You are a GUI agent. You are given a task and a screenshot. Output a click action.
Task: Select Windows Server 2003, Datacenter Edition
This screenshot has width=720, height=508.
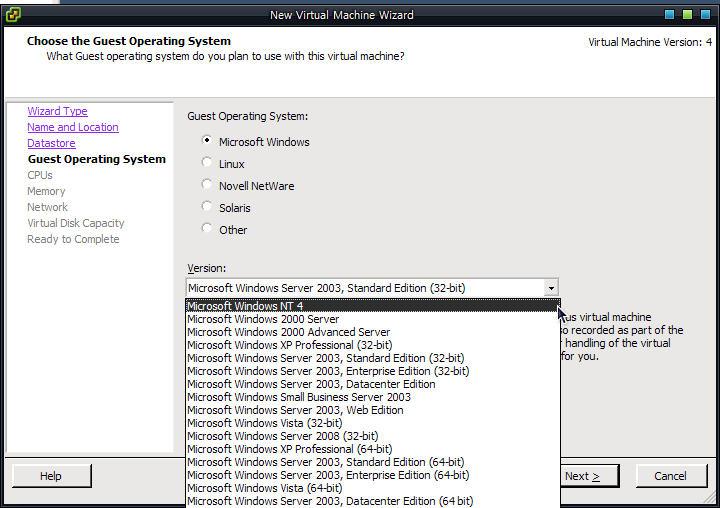(x=373, y=384)
